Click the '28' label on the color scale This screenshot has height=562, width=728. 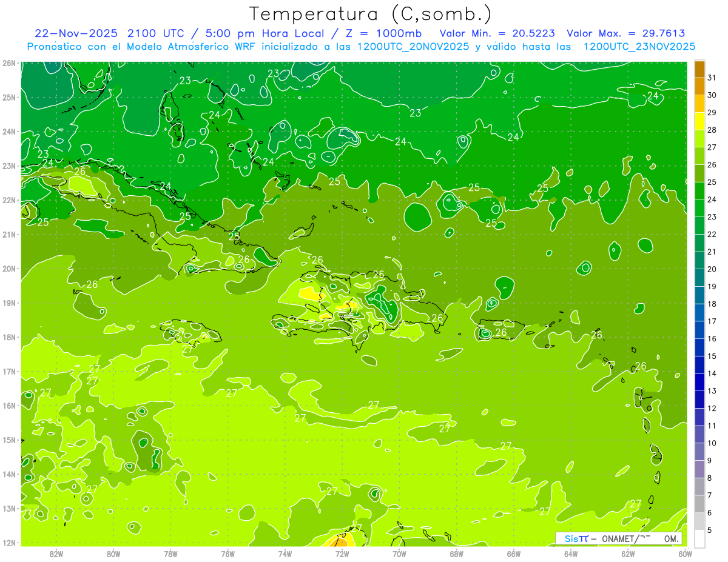[x=712, y=130]
